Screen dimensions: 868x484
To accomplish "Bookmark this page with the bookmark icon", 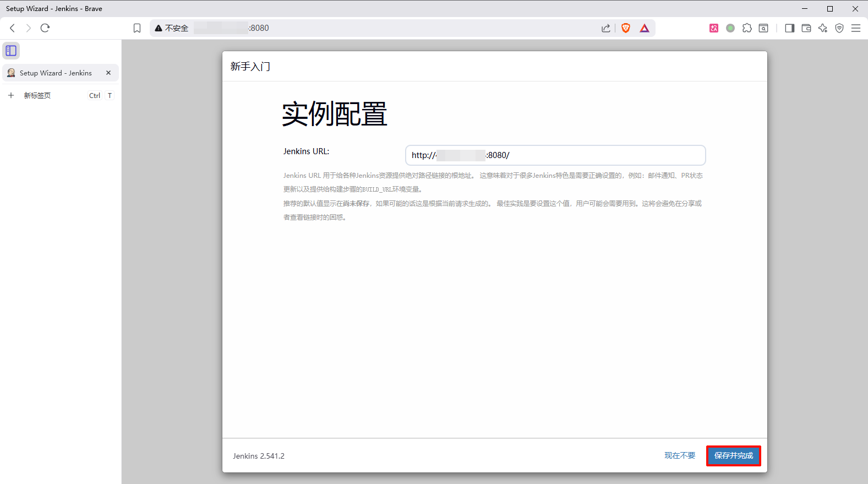I will [137, 28].
